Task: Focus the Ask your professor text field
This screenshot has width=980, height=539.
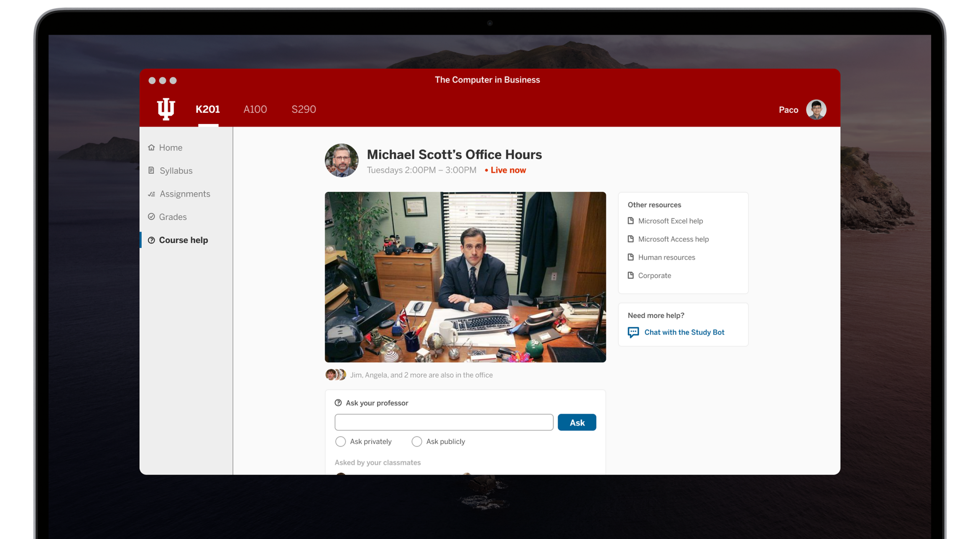Action: point(444,422)
